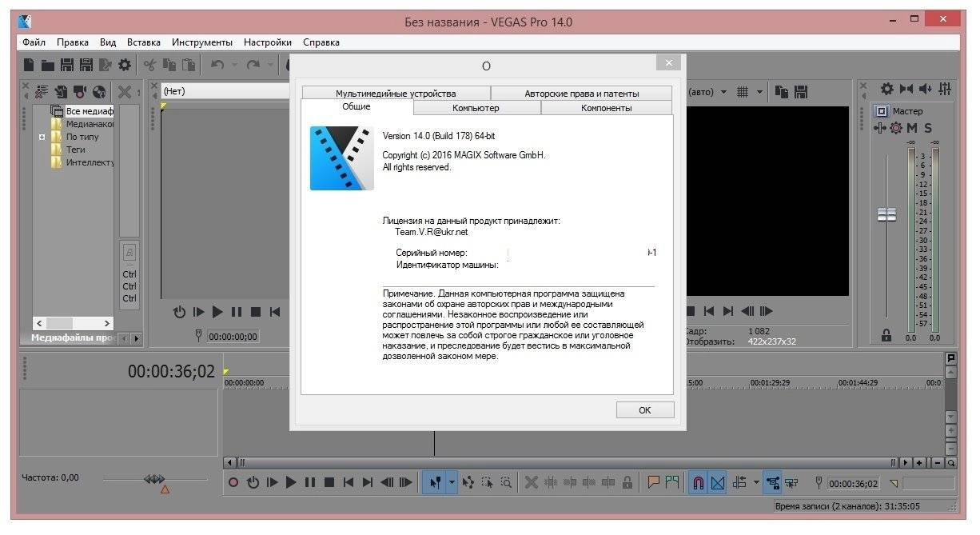980x535 pixels.
Task: Switch to Компоненты tab in About dialog
Action: (606, 108)
